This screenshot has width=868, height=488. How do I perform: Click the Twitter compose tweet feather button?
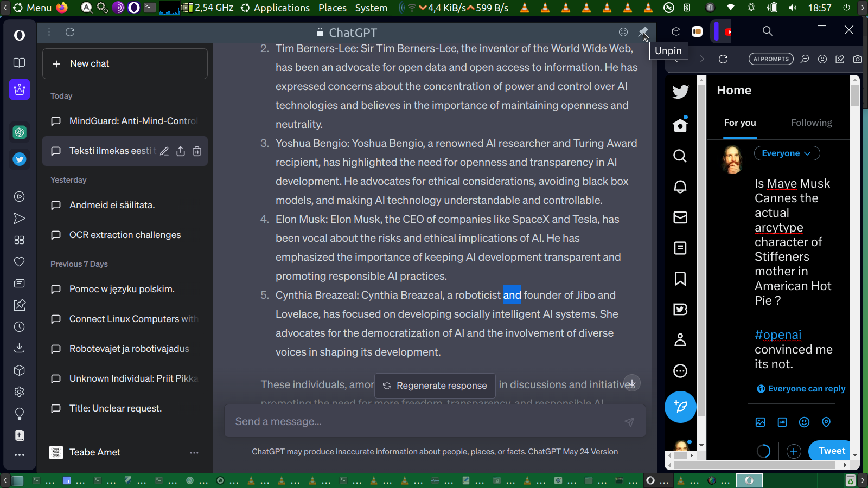680,407
